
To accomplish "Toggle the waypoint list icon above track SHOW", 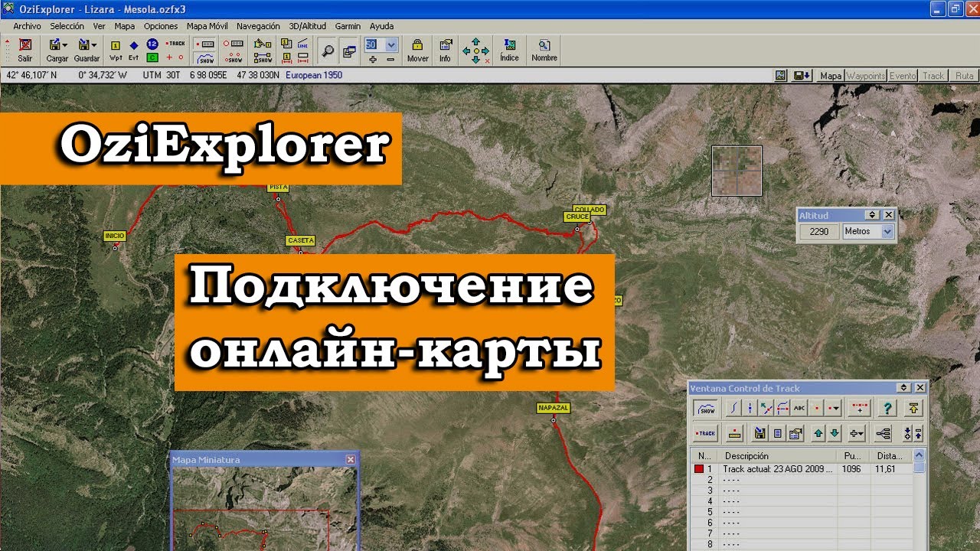I will coord(206,44).
